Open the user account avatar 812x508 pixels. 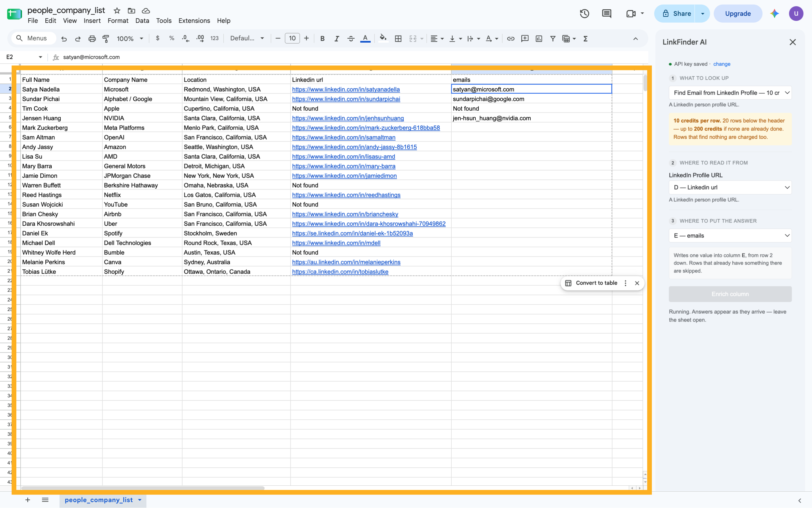coord(796,14)
